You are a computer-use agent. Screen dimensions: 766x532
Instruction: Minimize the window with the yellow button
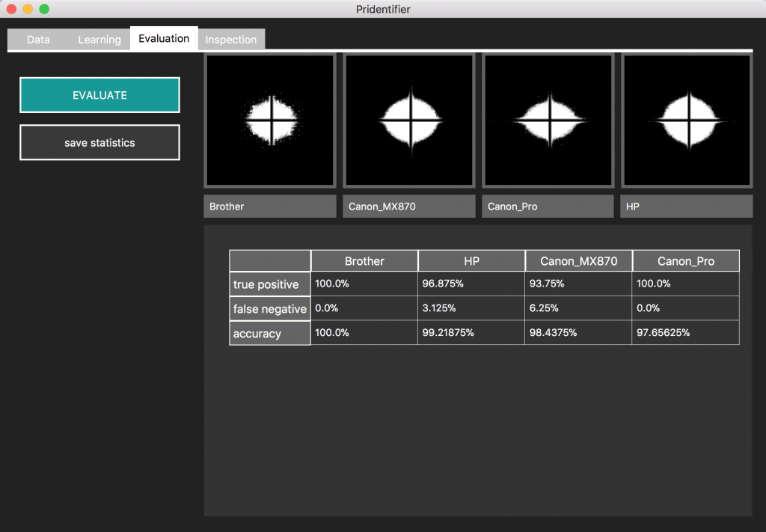(28, 9)
